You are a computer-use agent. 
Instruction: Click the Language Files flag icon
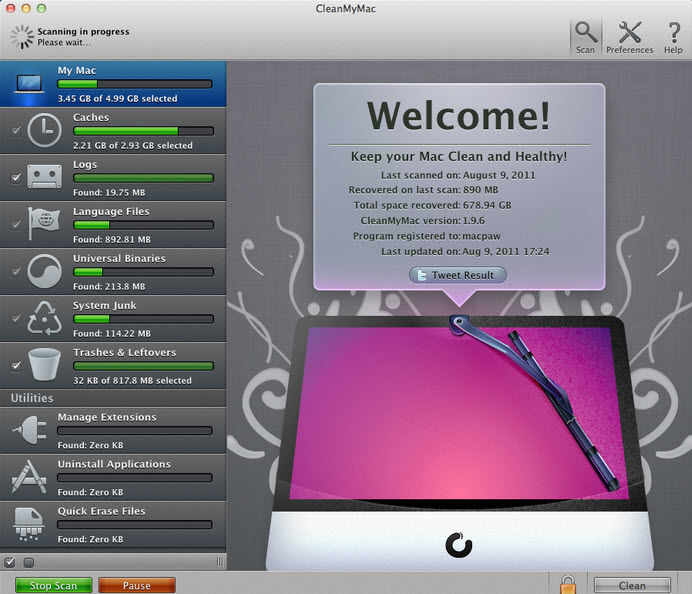click(x=44, y=223)
